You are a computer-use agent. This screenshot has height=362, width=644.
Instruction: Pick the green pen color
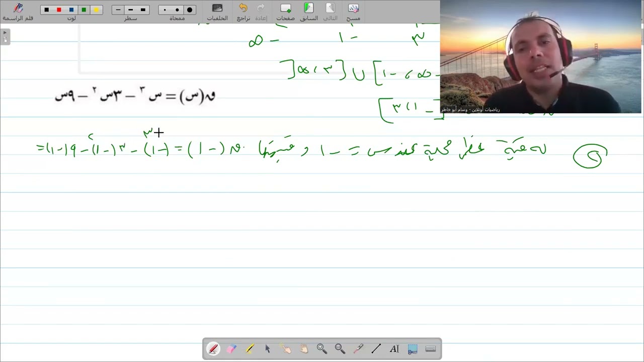tap(84, 10)
